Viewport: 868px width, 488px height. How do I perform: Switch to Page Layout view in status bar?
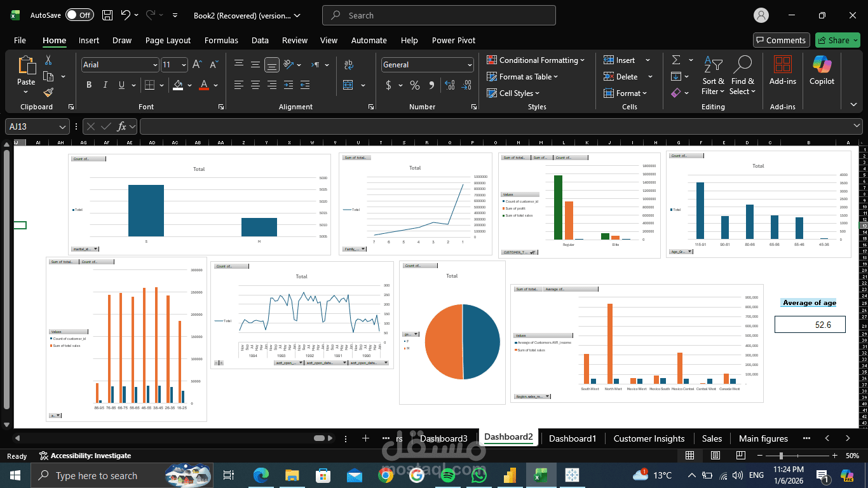715,456
